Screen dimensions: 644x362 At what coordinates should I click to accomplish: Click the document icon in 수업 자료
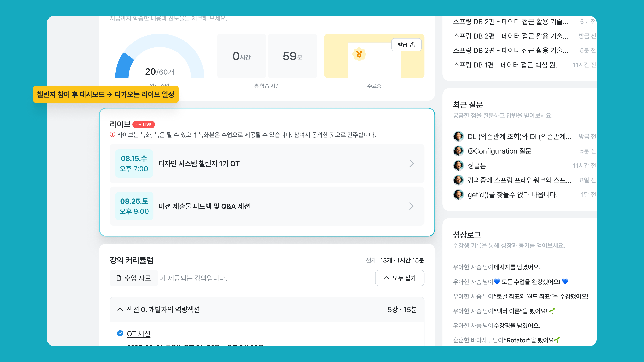pyautogui.click(x=119, y=278)
